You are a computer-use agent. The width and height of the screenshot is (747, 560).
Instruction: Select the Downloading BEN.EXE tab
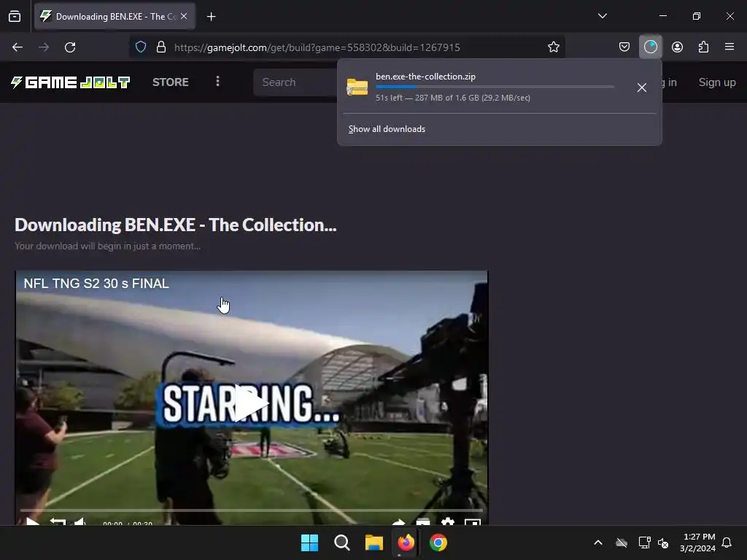115,16
